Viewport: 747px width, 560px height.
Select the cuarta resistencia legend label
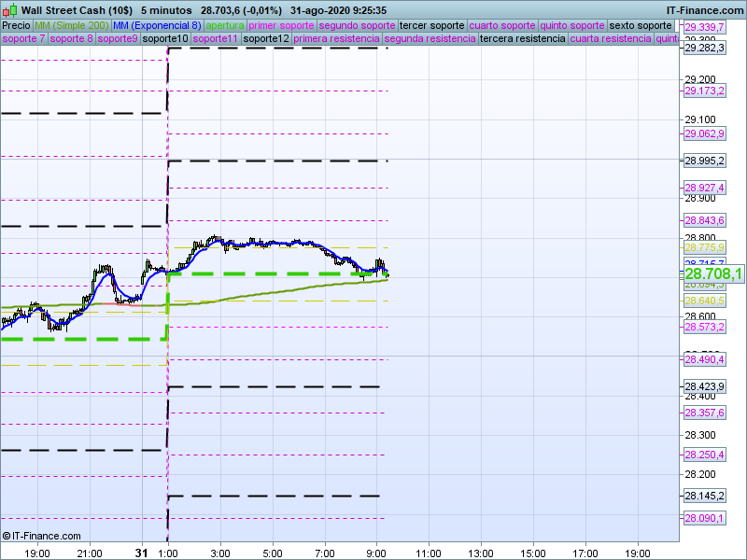tap(611, 39)
